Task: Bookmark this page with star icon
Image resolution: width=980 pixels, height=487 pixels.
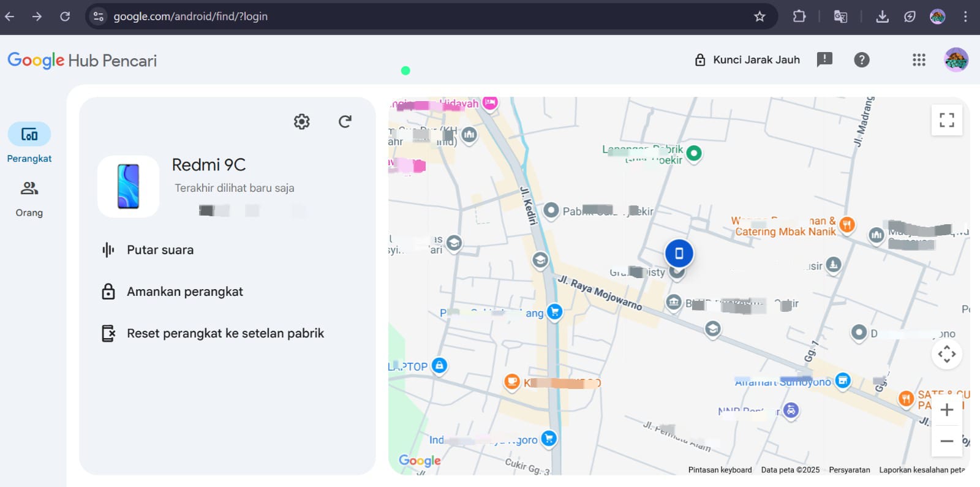Action: pyautogui.click(x=759, y=17)
